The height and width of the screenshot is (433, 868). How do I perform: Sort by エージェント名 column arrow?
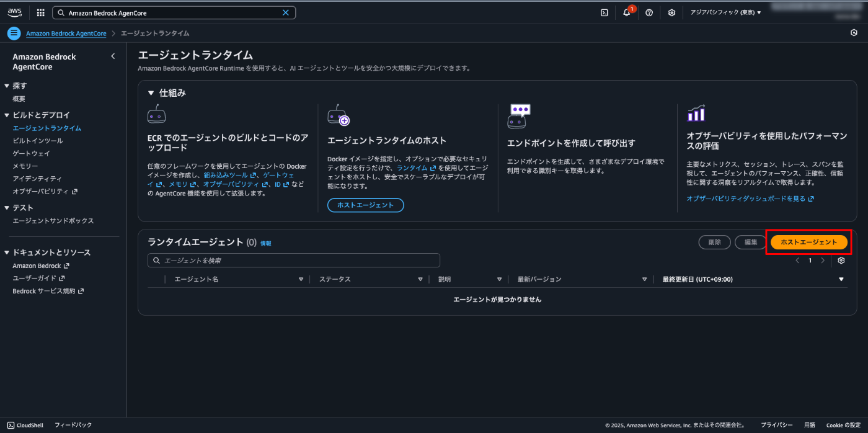(x=301, y=280)
